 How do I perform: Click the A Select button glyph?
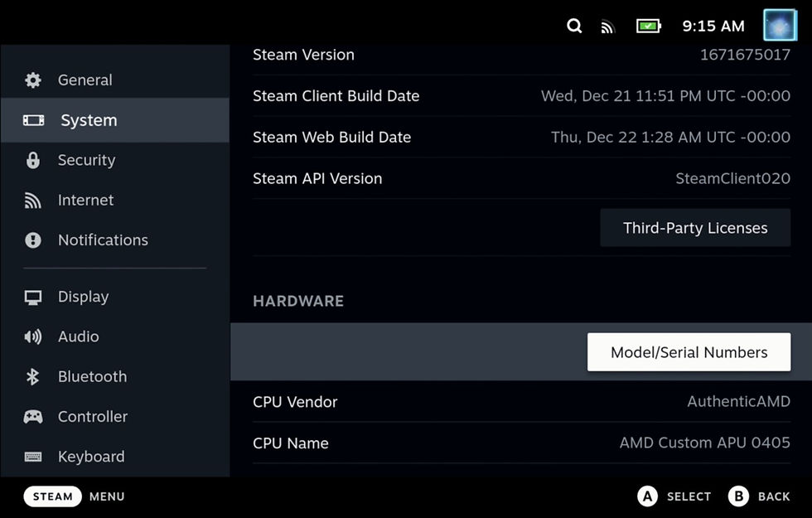(x=647, y=496)
